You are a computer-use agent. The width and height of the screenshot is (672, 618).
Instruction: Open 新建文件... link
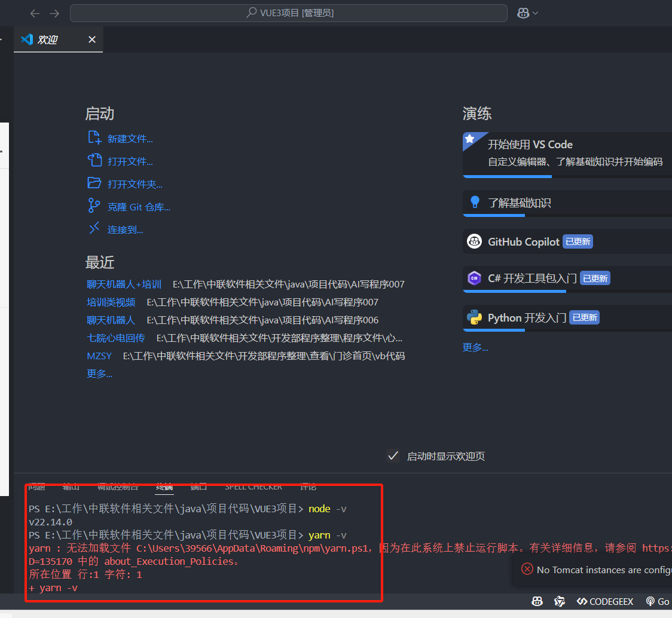click(x=130, y=139)
